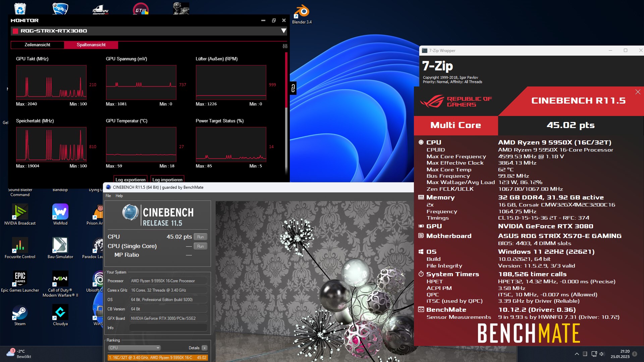Image resolution: width=644 pixels, height=362 pixels.
Task: Click the Memory heading in BenchMate results
Action: point(440,197)
